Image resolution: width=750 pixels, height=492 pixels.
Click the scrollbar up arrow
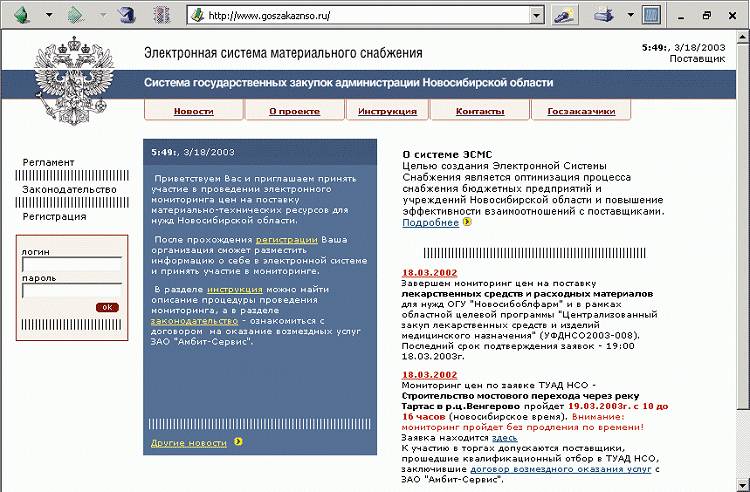point(743,35)
